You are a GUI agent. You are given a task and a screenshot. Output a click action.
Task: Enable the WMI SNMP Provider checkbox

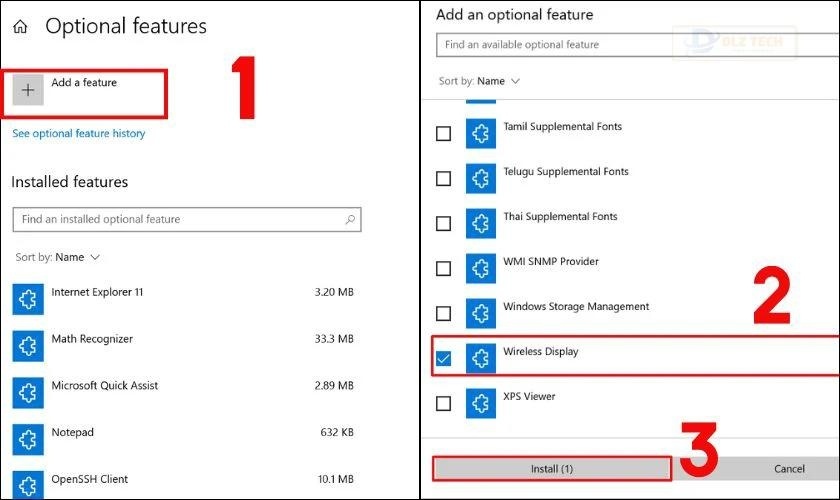(x=444, y=268)
